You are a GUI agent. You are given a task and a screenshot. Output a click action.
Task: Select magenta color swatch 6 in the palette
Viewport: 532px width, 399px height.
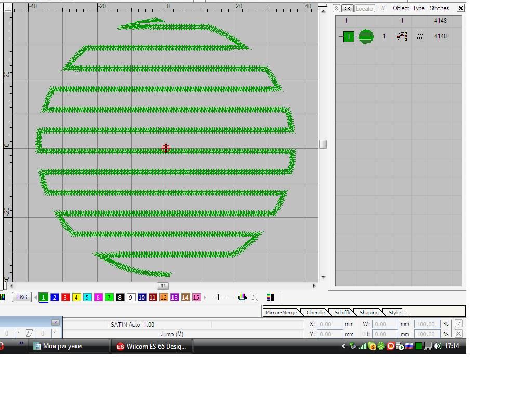tap(98, 297)
